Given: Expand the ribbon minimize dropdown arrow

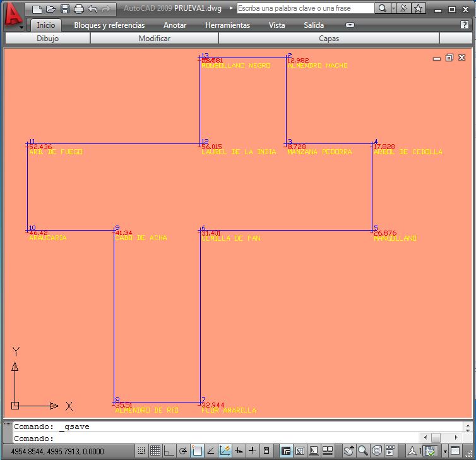Looking at the screenshot, I should click(x=350, y=25).
